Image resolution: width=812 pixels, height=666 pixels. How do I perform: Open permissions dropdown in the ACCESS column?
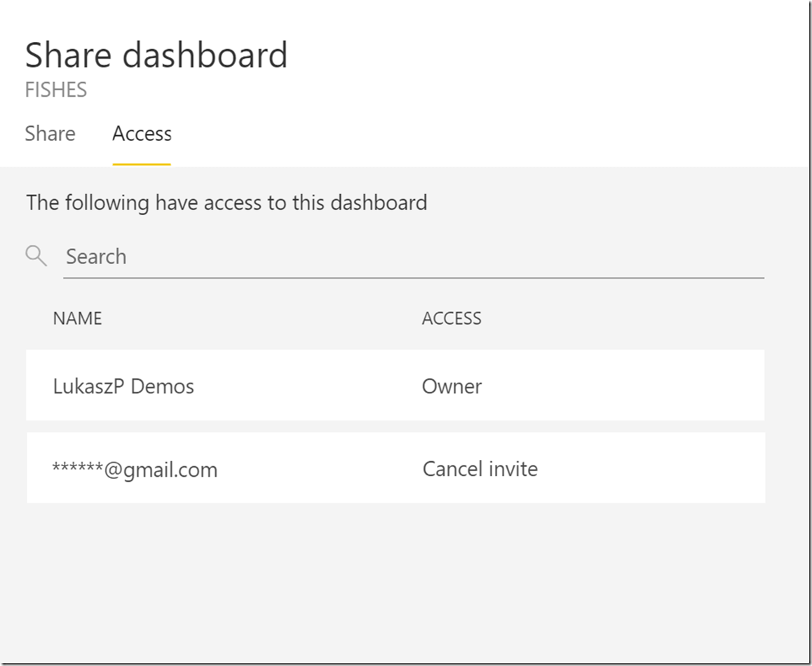(x=452, y=386)
